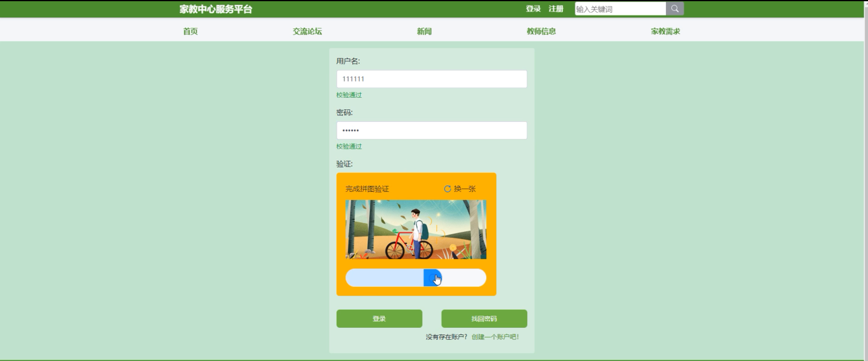
Task: Follow the 创建一个账户吧 link
Action: tap(495, 337)
